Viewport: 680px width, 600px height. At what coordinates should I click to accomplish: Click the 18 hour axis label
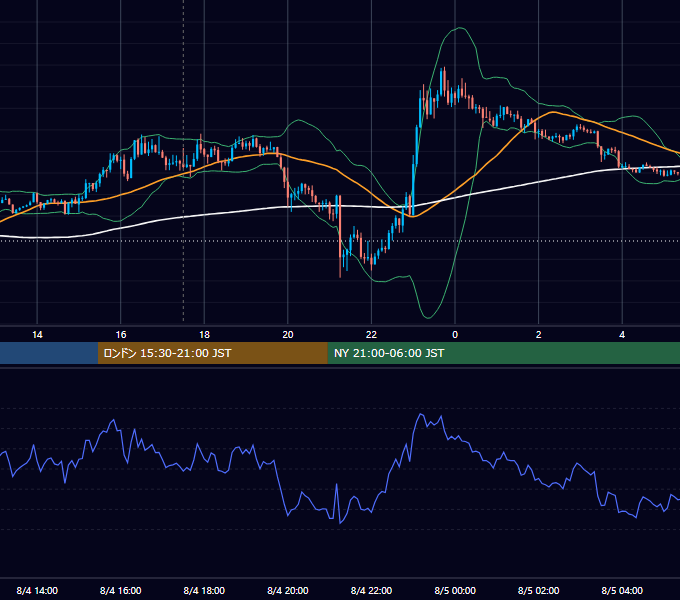click(204, 335)
